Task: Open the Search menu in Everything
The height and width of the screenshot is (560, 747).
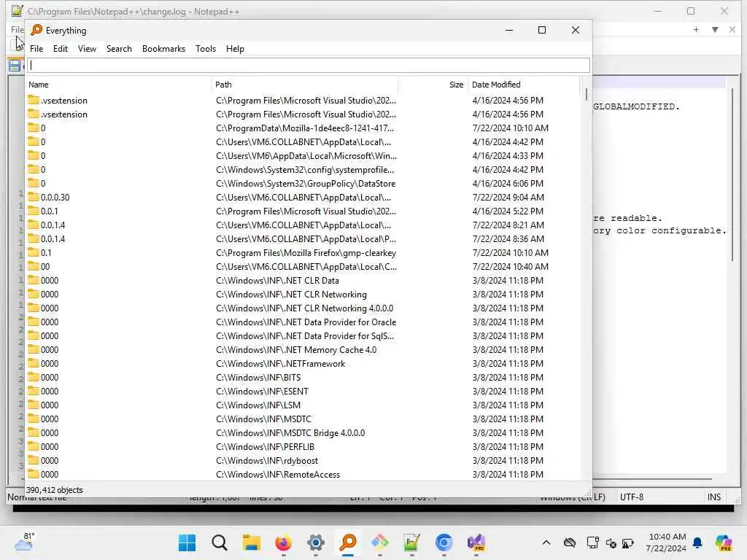Action: coord(119,49)
